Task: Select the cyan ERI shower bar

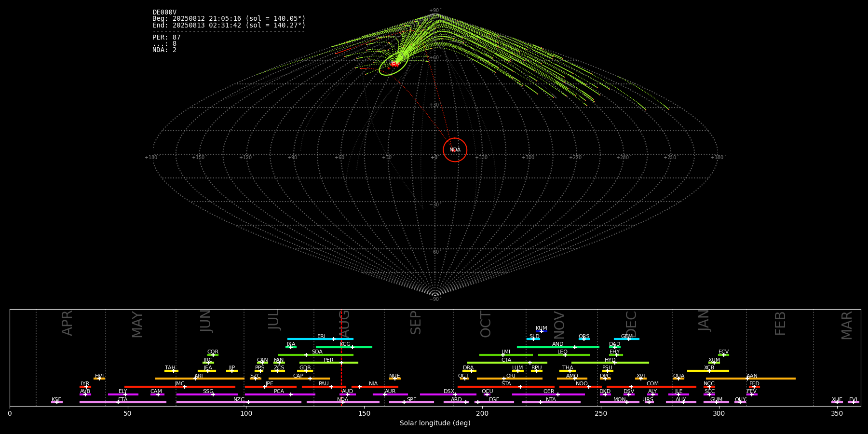Action: (320, 339)
